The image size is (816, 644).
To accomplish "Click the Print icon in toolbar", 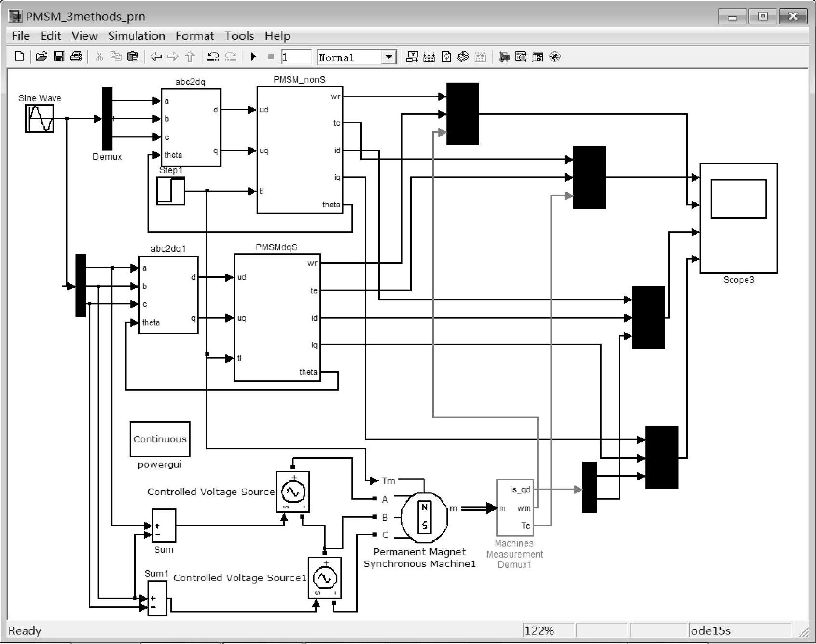I will (76, 56).
